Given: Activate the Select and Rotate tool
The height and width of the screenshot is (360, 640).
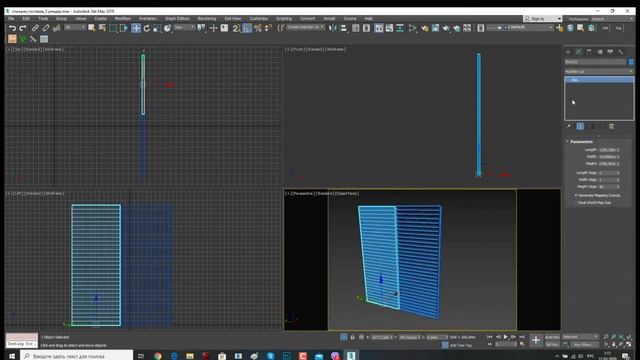Looking at the screenshot, I should tap(147, 28).
